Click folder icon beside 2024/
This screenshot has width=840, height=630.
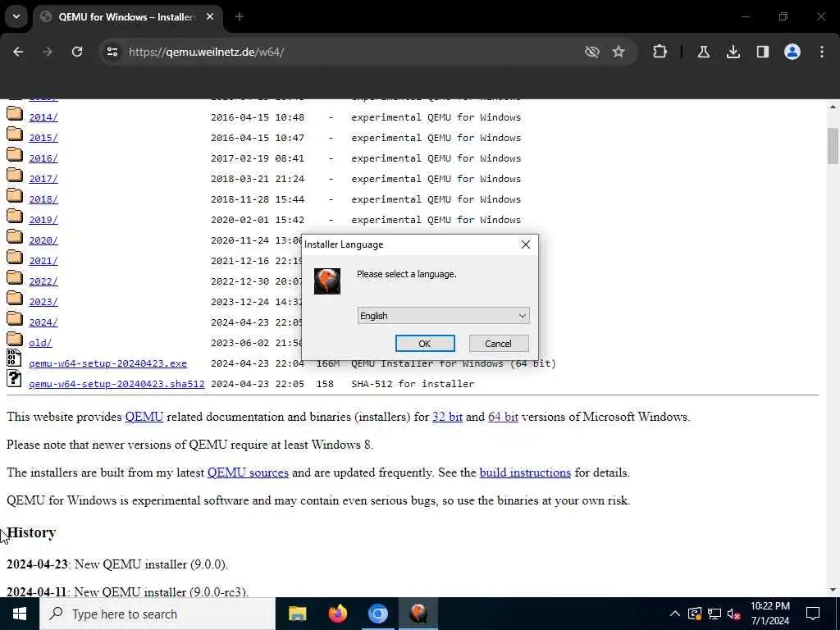click(x=15, y=319)
